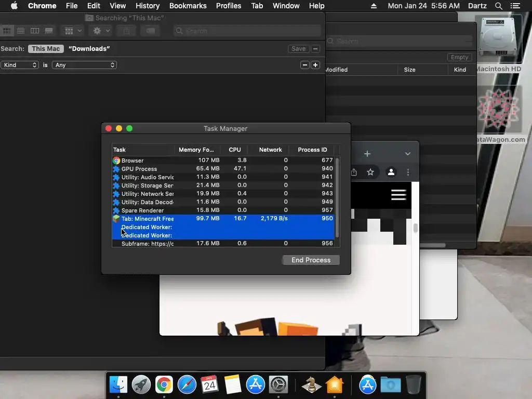Switch Finder to list view
Screen dimensions: 532x399
pyautogui.click(x=21, y=31)
